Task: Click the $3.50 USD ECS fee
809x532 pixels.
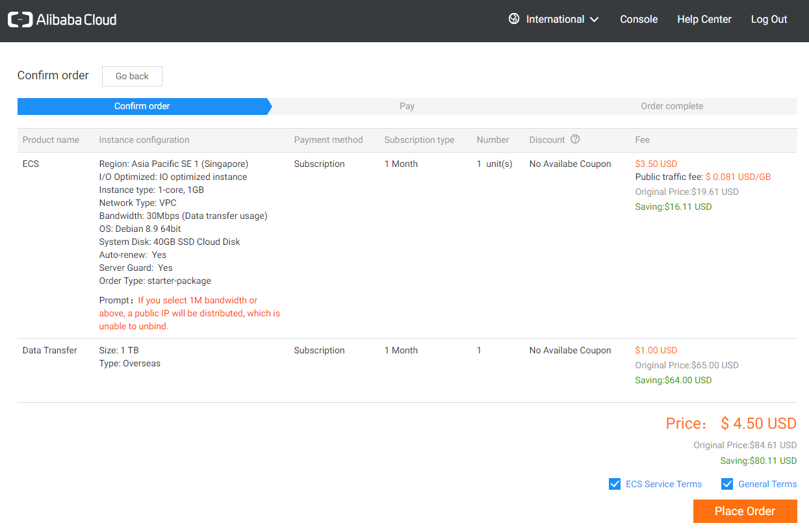Action: point(656,164)
